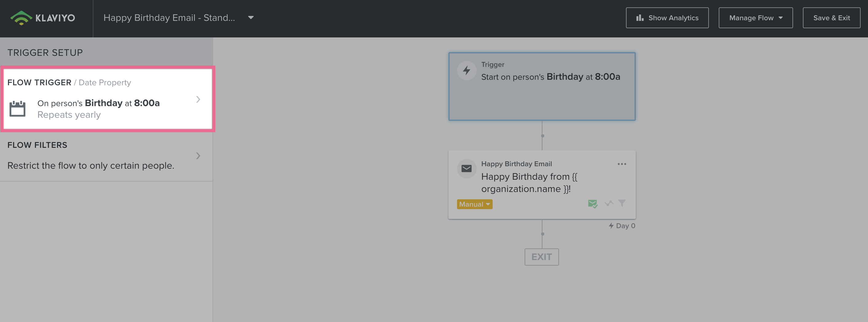Viewport: 868px width, 322px height.
Task: Open the Manual status dropdown
Action: click(475, 204)
